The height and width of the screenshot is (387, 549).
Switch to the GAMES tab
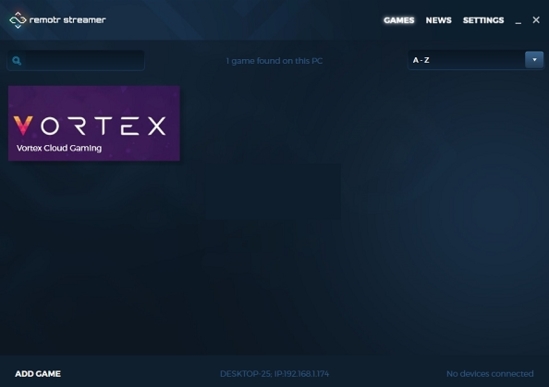[x=399, y=20]
